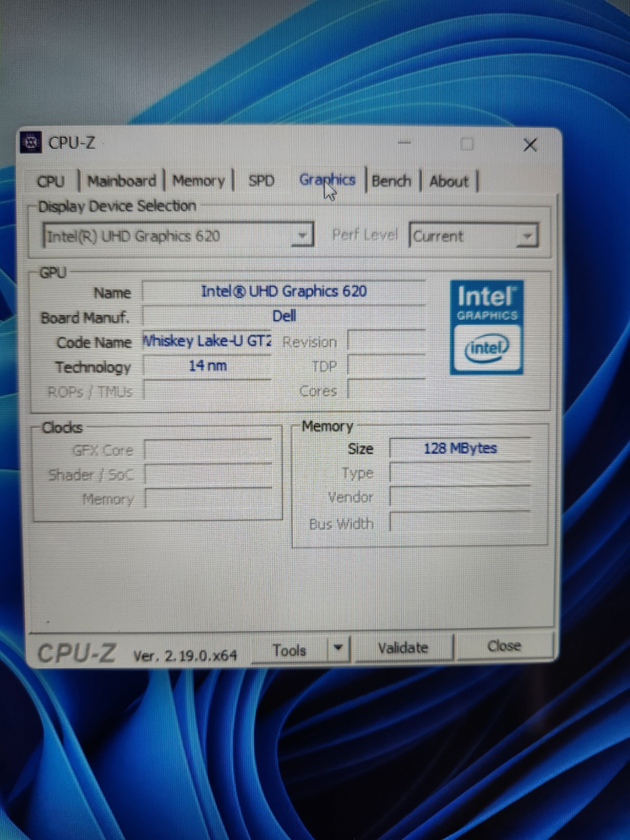Click the empty GFX Core clock field
Image resolution: width=630 pixels, height=840 pixels.
(x=208, y=450)
